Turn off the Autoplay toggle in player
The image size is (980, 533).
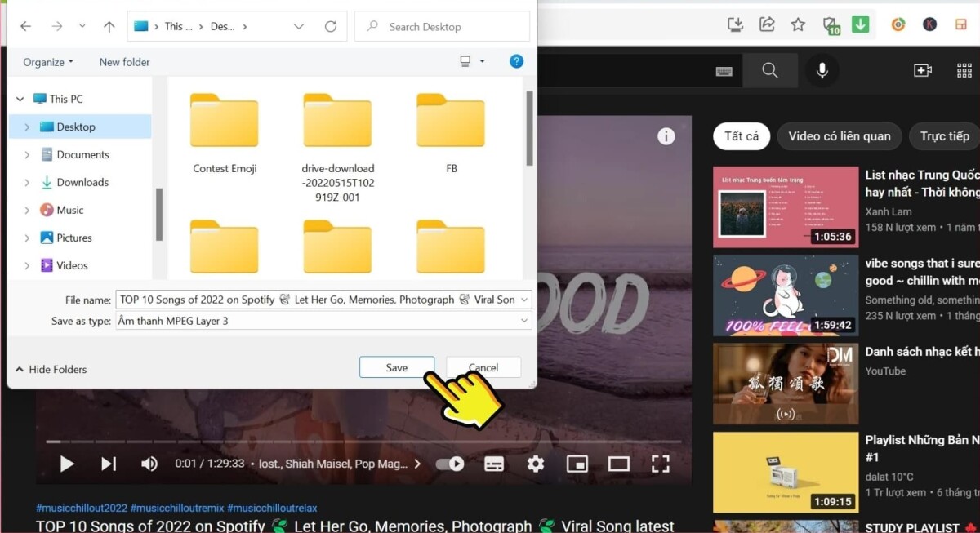(450, 464)
